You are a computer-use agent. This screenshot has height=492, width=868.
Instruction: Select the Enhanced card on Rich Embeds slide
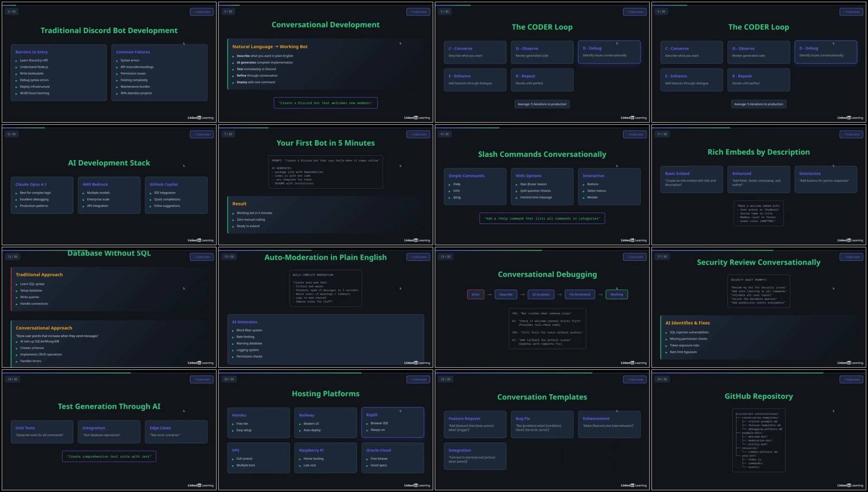[758, 179]
